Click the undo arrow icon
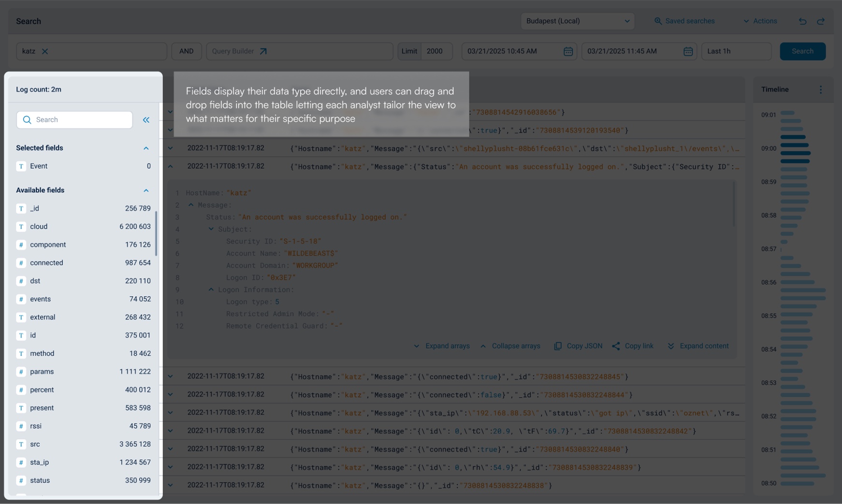 pyautogui.click(x=802, y=21)
